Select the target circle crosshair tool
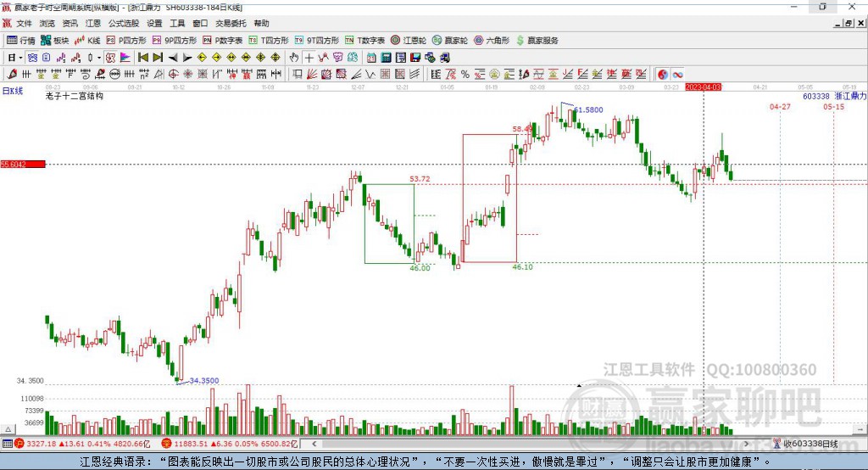This screenshot has width=868, height=470. pos(173,75)
